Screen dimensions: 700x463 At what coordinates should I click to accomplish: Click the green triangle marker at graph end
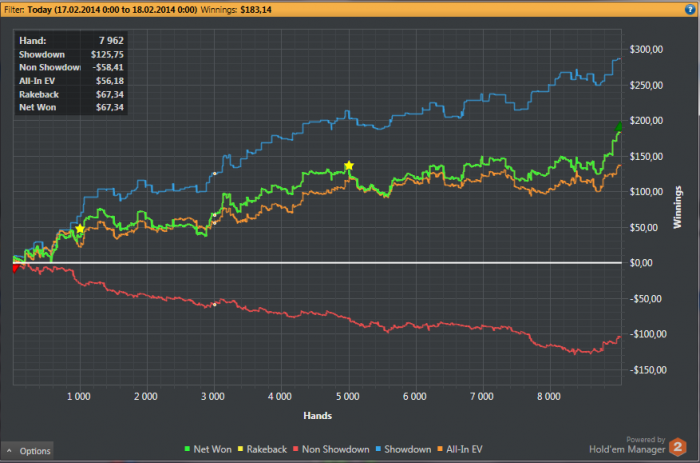coord(619,126)
